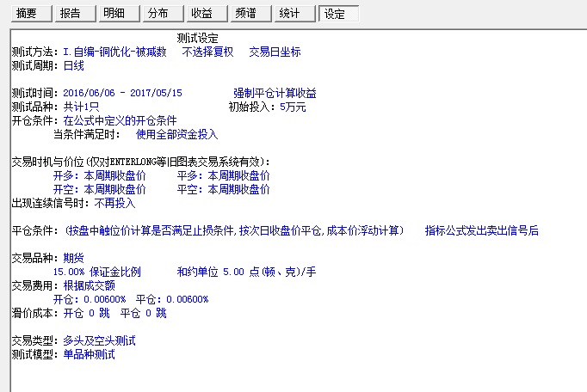The image size is (587, 392).
Task: Click the 平空: 本周期收盘价 entry
Action: [223, 189]
